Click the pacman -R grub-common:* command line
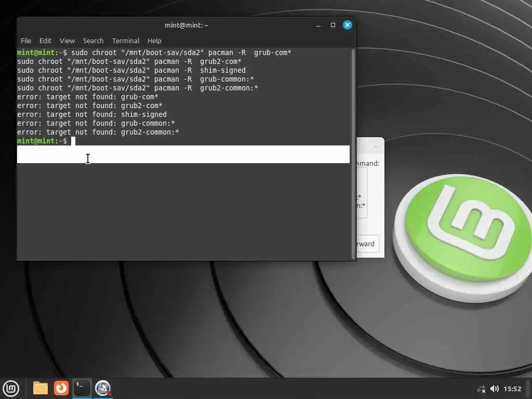Viewport: 532px width, 399px height. 136,79
